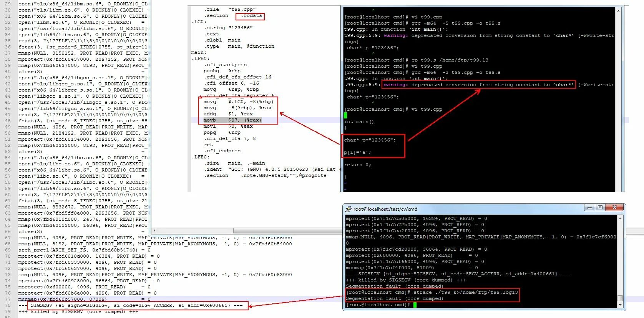Click the upper terminal's scroll-up arrow

(618, 10)
